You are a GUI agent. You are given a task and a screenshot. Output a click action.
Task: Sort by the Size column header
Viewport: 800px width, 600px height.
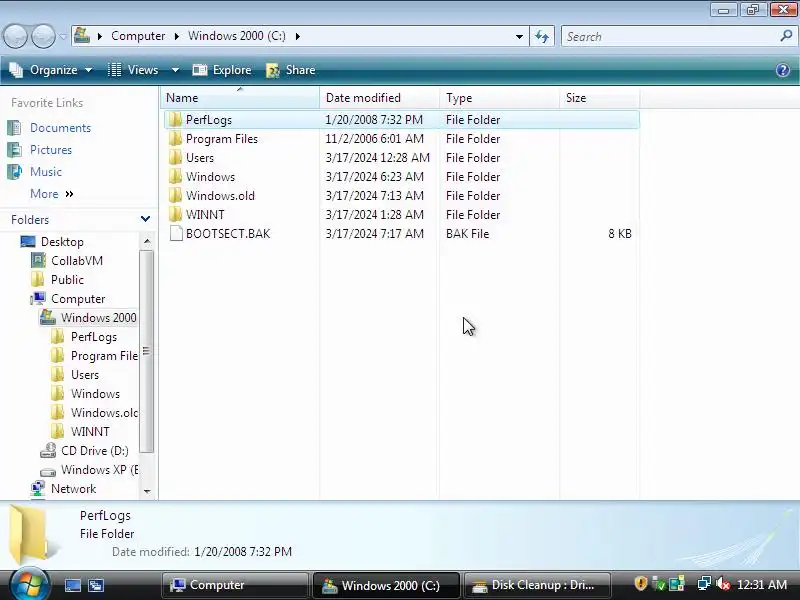pyautogui.click(x=599, y=97)
